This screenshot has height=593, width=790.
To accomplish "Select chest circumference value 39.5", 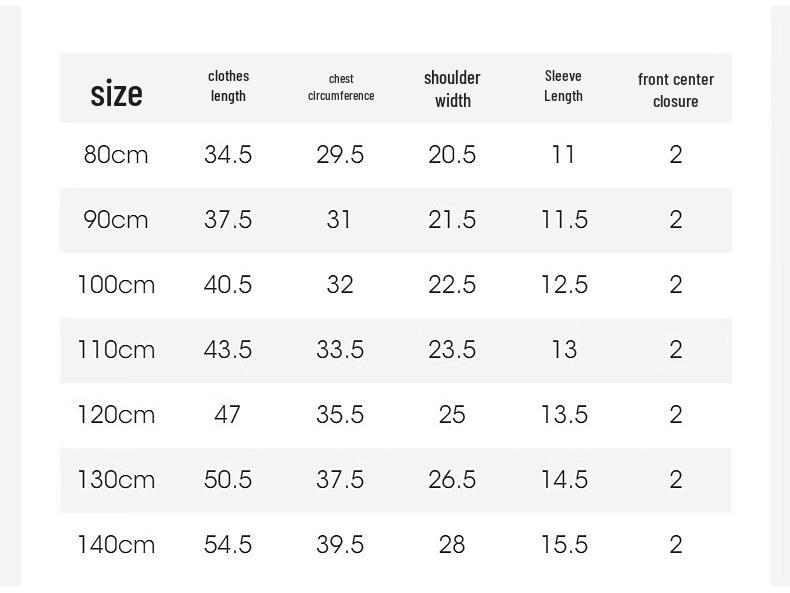I will (x=340, y=544).
